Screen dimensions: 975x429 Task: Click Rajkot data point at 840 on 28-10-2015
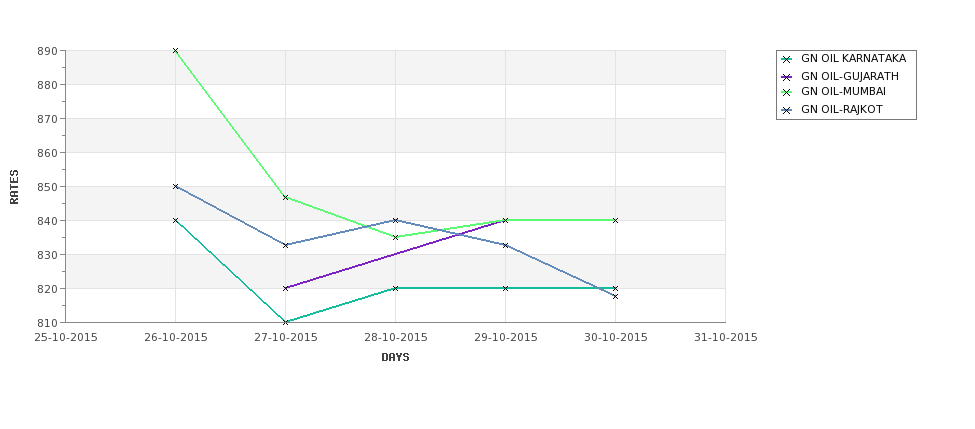[395, 220]
